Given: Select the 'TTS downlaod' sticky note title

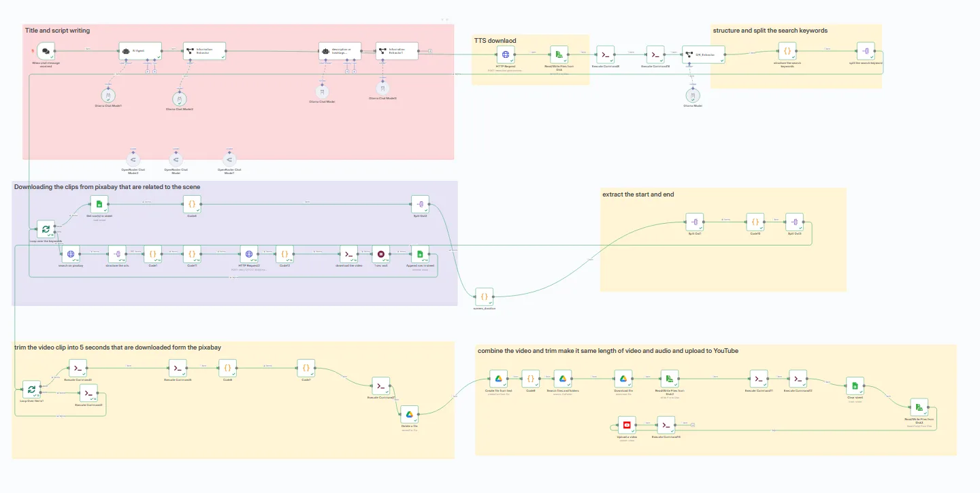Looking at the screenshot, I should click(x=495, y=41).
